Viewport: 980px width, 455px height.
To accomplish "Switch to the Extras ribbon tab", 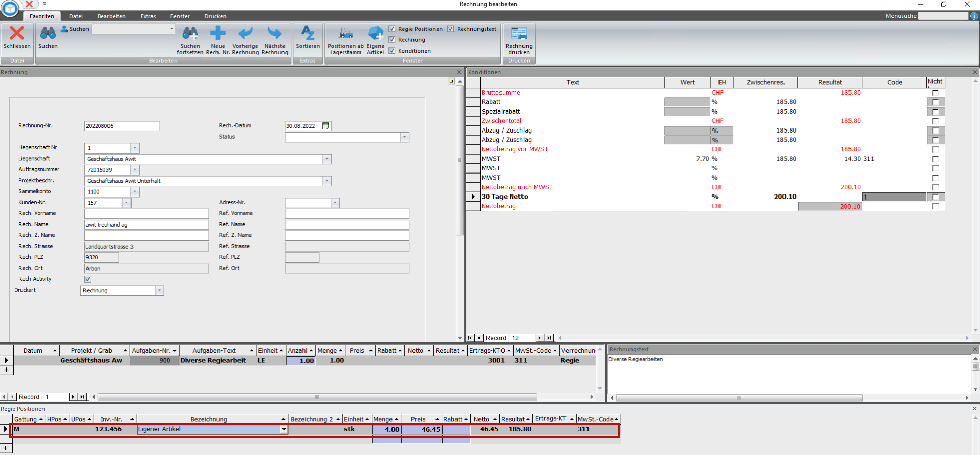I will pos(148,16).
